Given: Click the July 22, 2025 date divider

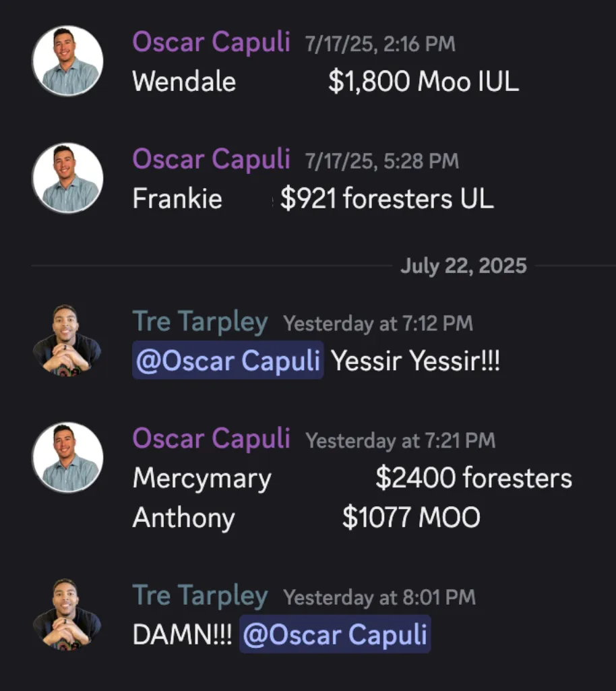Looking at the screenshot, I should click(x=464, y=266).
